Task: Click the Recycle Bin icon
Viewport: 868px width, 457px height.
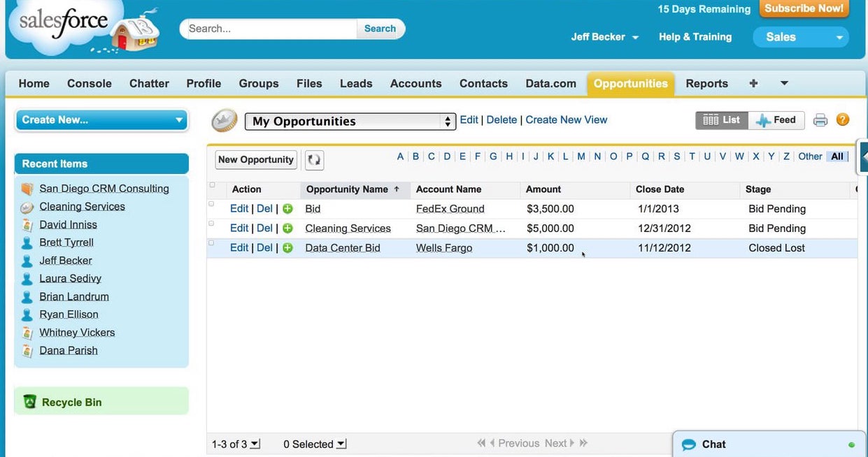Action: click(x=29, y=402)
